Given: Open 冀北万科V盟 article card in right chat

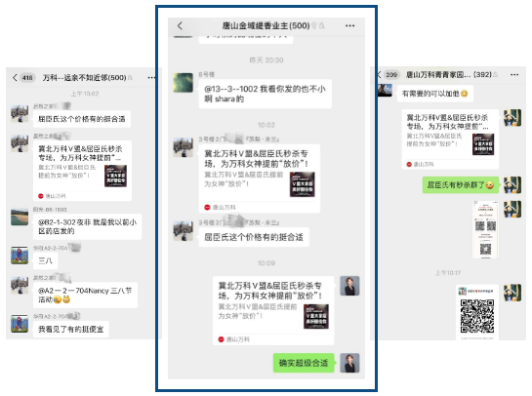Looking at the screenshot, I should pos(450,139).
